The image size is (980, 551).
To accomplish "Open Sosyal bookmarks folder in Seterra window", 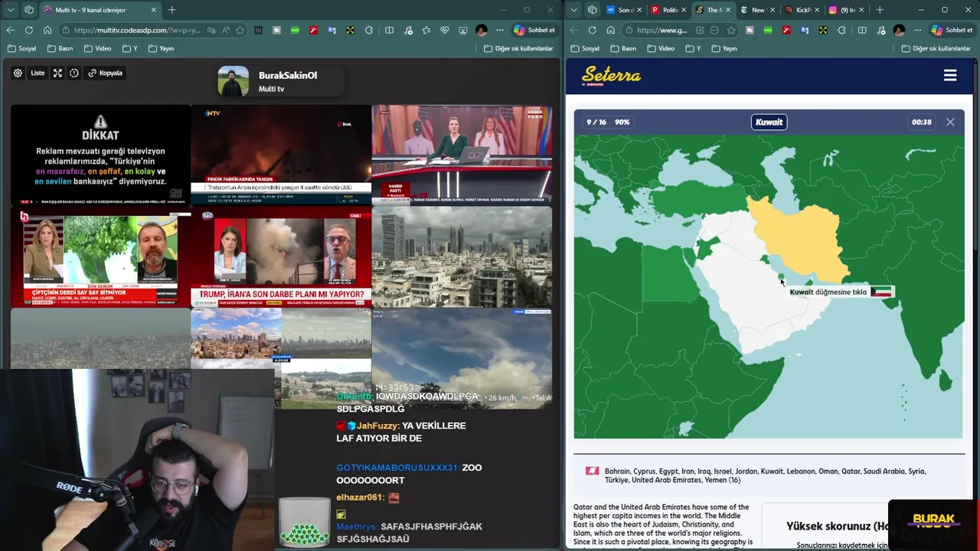I will (x=585, y=48).
